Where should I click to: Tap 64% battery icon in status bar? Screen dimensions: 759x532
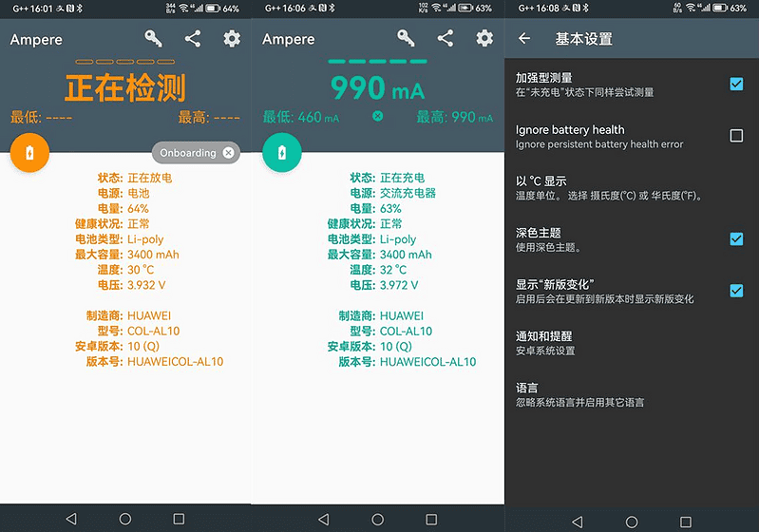click(213, 9)
